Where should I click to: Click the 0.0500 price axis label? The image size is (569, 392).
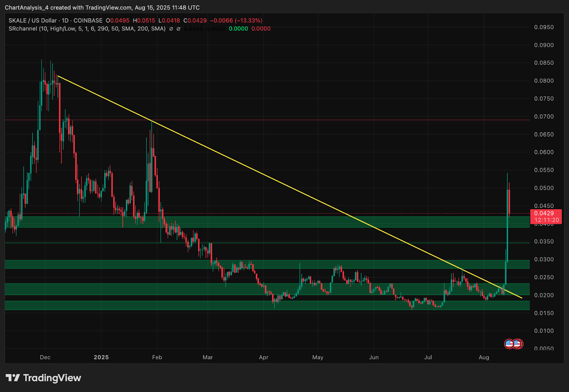[x=544, y=188]
